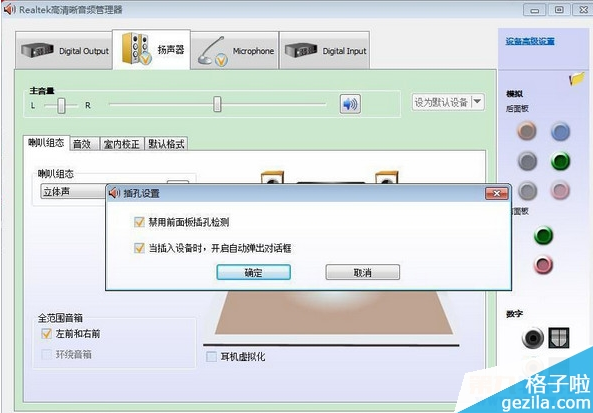The height and width of the screenshot is (413, 593).
Task: Minimize the Realtek manager window
Action: [x=534, y=10]
